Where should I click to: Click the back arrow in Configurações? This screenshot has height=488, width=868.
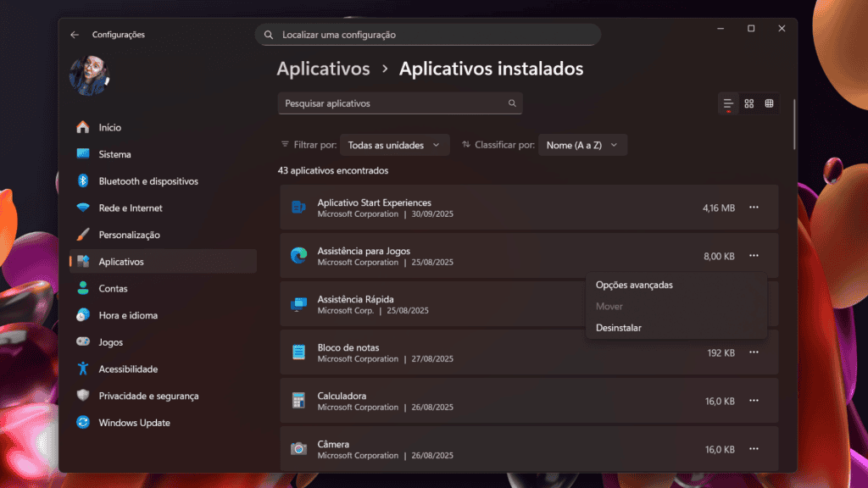[x=75, y=35]
